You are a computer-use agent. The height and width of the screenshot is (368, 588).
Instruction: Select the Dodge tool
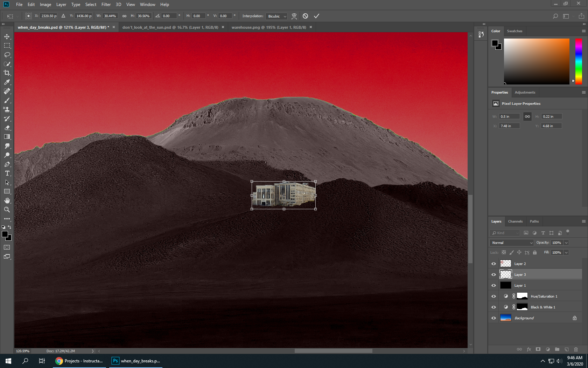click(x=7, y=155)
